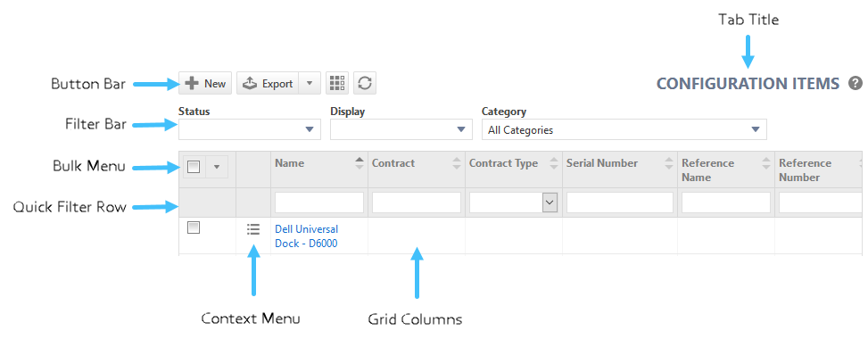Click the Name quick filter input field

click(319, 203)
